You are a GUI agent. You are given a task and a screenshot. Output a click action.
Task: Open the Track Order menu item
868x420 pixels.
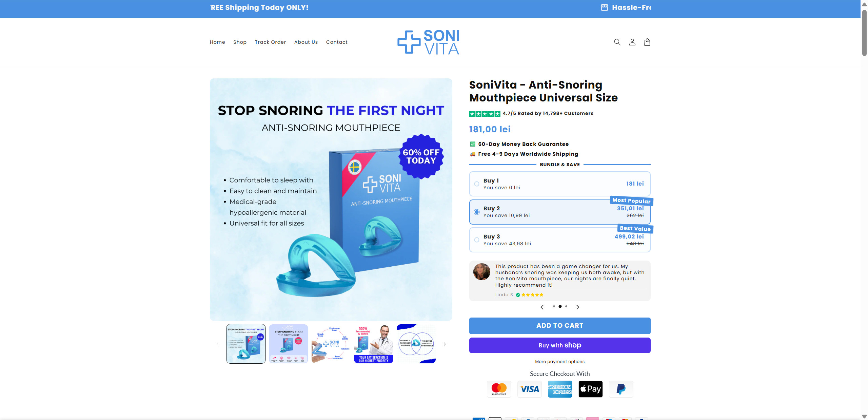[270, 42]
